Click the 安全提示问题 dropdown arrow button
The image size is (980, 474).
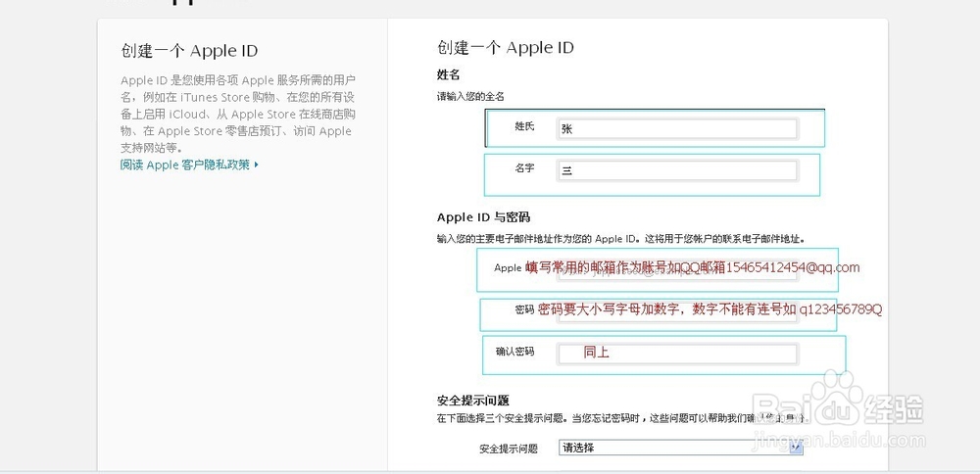(796, 448)
